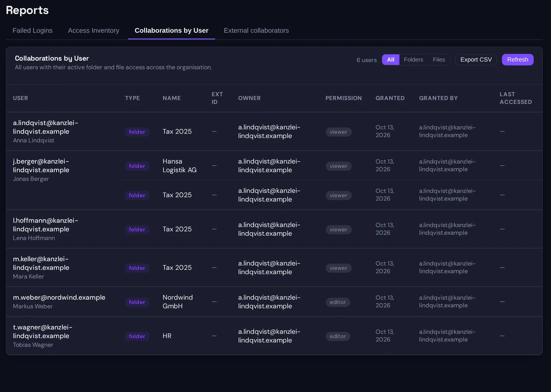Image resolution: width=551 pixels, height=392 pixels.
Task: Click the Nordwind GmbH folder name
Action: coord(177,302)
